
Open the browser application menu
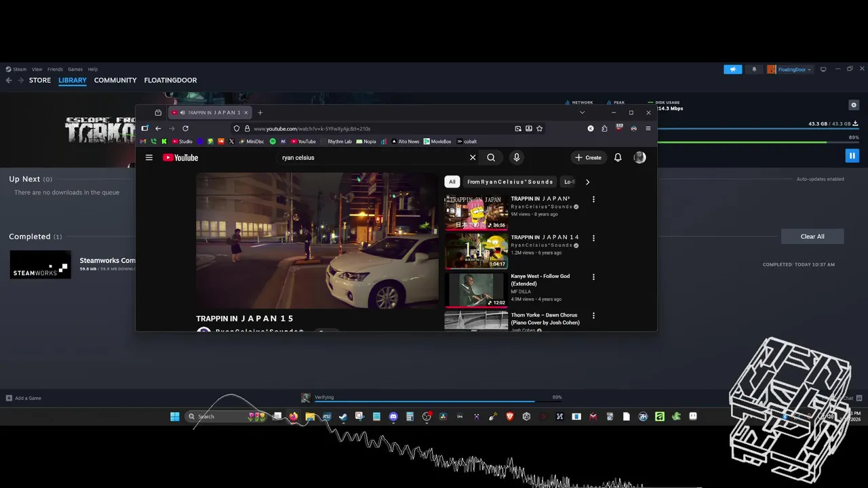[648, 128]
